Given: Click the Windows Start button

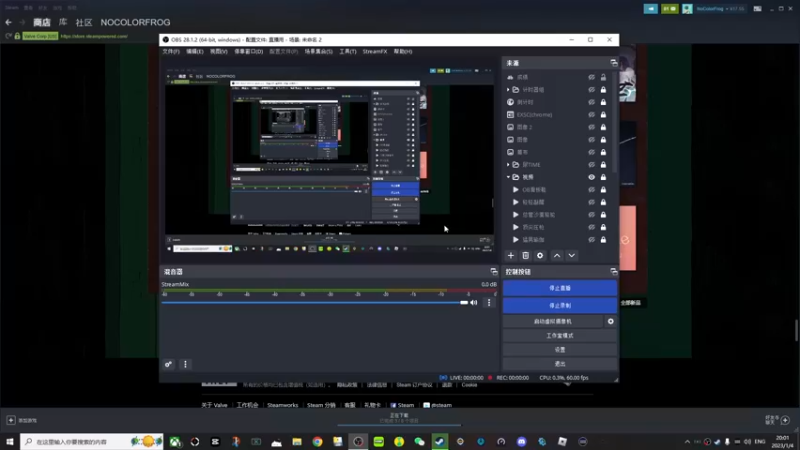Looking at the screenshot, I should [10, 442].
